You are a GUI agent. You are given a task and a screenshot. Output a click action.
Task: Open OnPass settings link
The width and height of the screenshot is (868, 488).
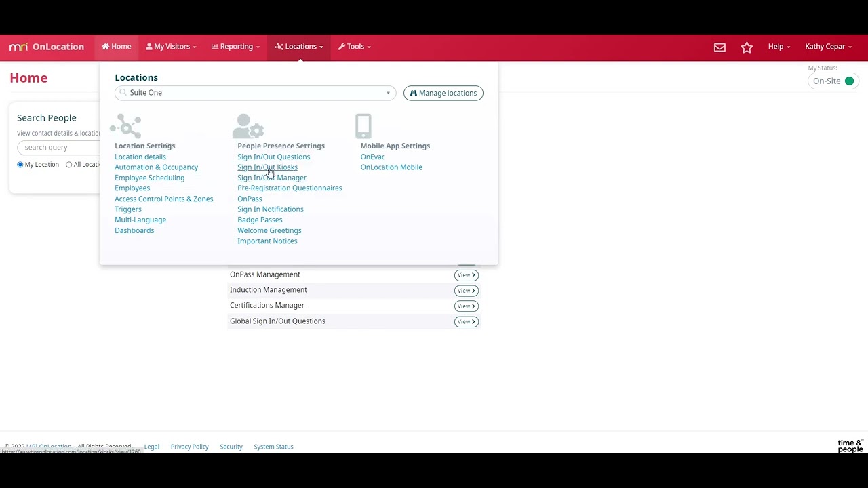coord(250,199)
